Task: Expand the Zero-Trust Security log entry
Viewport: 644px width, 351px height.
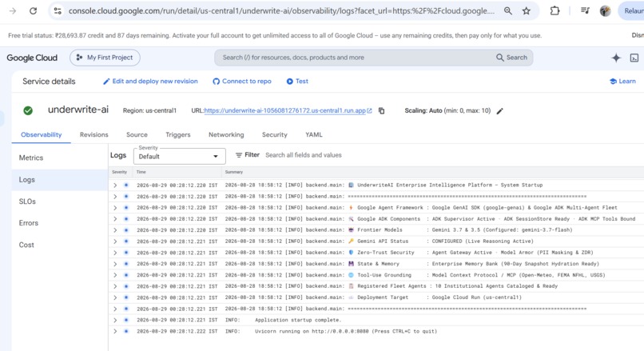Action: click(x=115, y=253)
